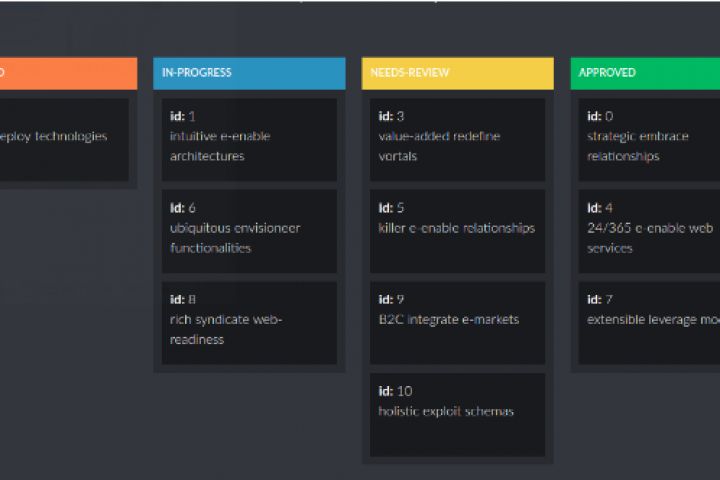The width and height of the screenshot is (720, 480).
Task: Click the green APPROVED column header
Action: pos(645,73)
